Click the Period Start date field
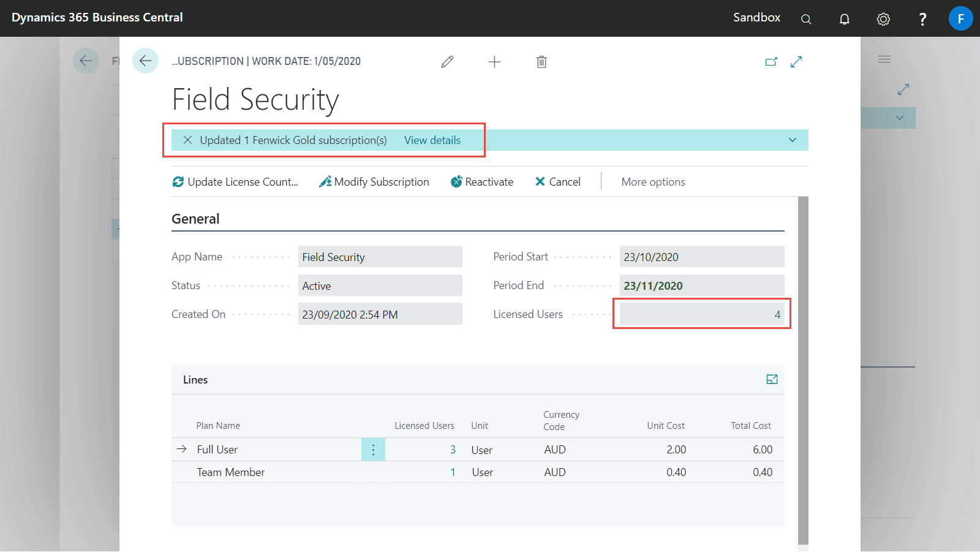The image size is (980, 552). (x=701, y=257)
